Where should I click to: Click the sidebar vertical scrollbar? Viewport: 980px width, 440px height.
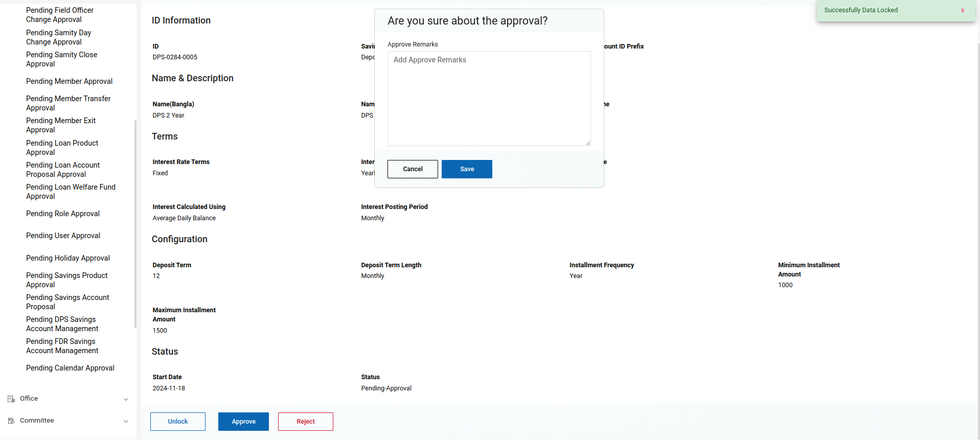coord(135,224)
